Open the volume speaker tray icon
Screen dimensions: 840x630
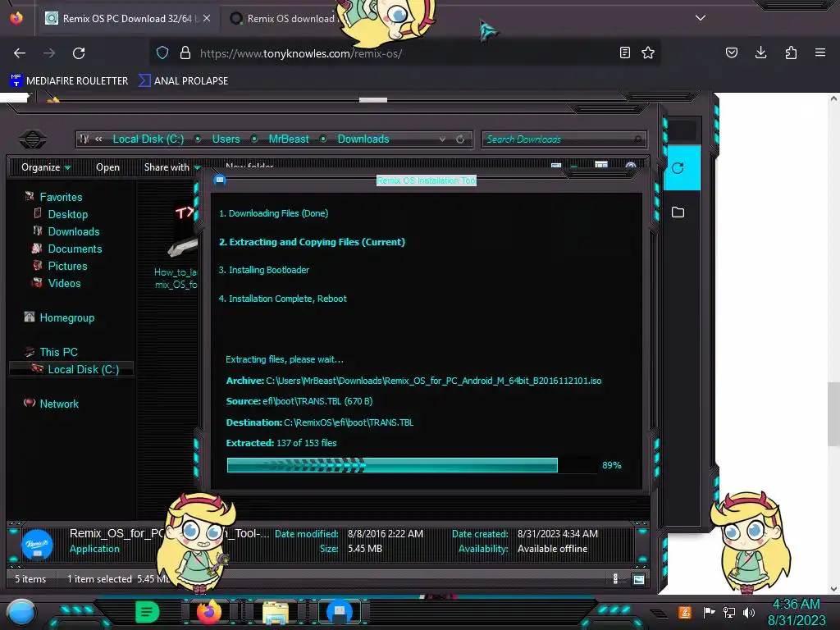[749, 612]
